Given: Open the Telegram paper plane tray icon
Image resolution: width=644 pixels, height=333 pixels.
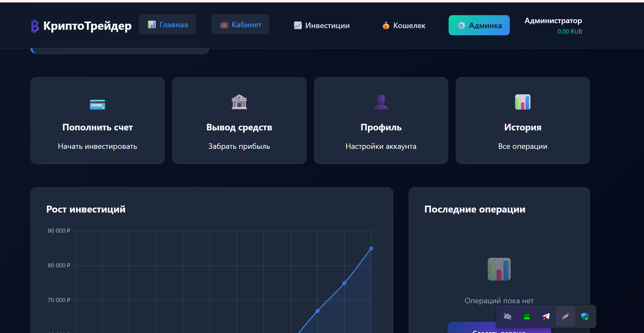Looking at the screenshot, I should 546,316.
